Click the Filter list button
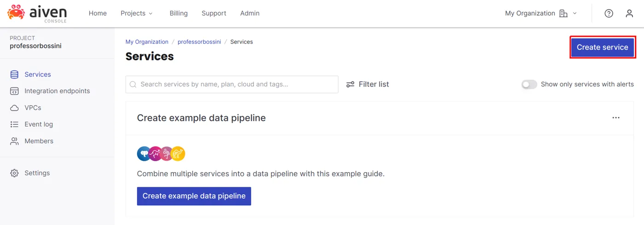The height and width of the screenshot is (225, 644). coord(368,84)
